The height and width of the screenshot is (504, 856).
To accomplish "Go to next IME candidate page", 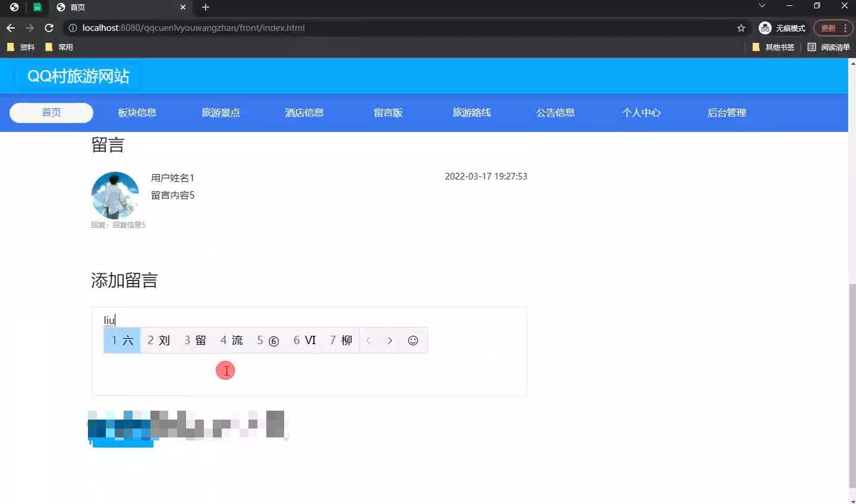I will click(x=389, y=341).
